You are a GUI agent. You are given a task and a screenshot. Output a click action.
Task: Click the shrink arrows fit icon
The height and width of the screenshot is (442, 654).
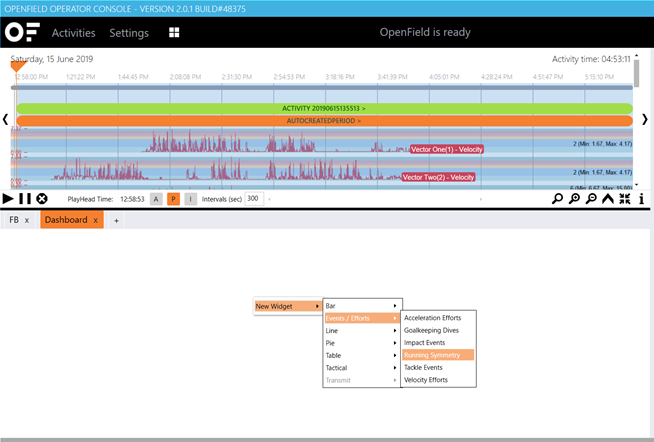point(625,198)
